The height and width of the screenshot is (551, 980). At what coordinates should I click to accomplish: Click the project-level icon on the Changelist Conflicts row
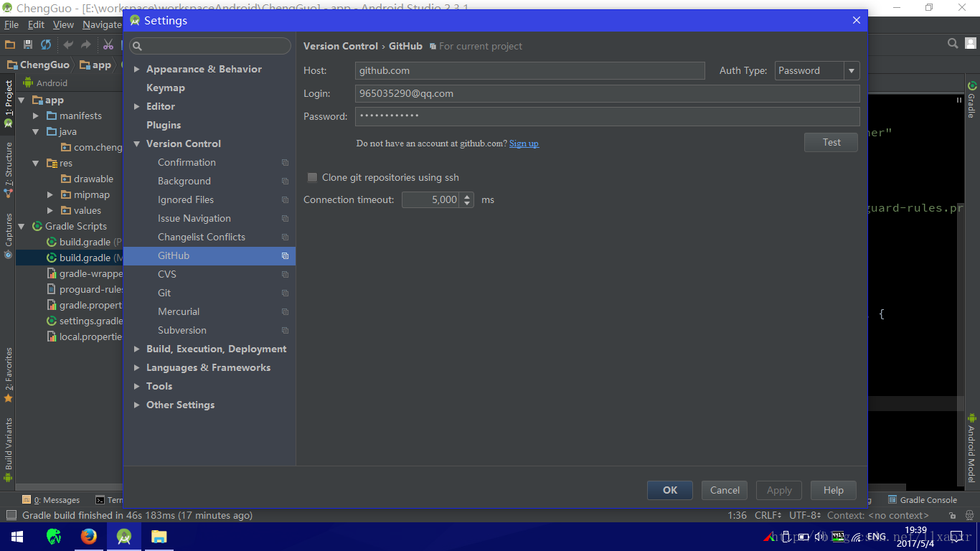(x=285, y=237)
